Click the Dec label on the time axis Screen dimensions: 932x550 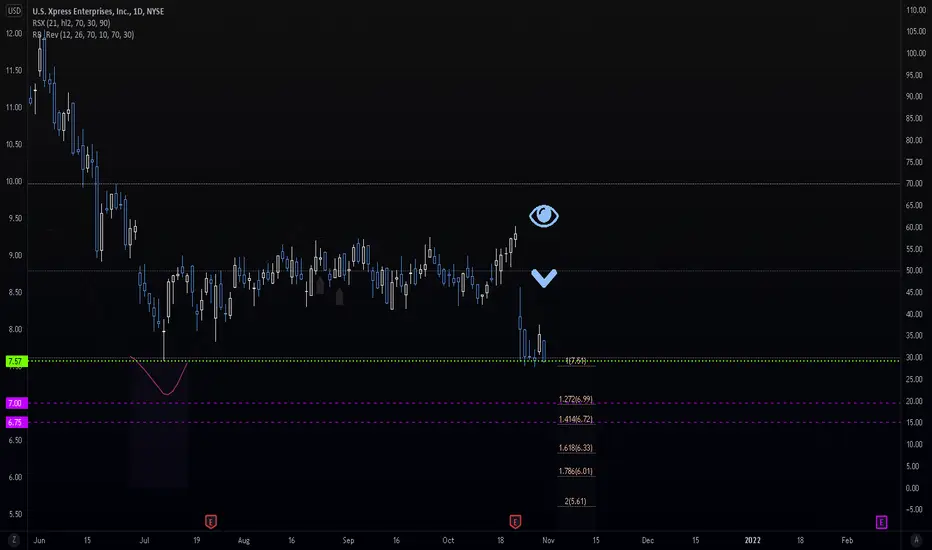pos(648,540)
